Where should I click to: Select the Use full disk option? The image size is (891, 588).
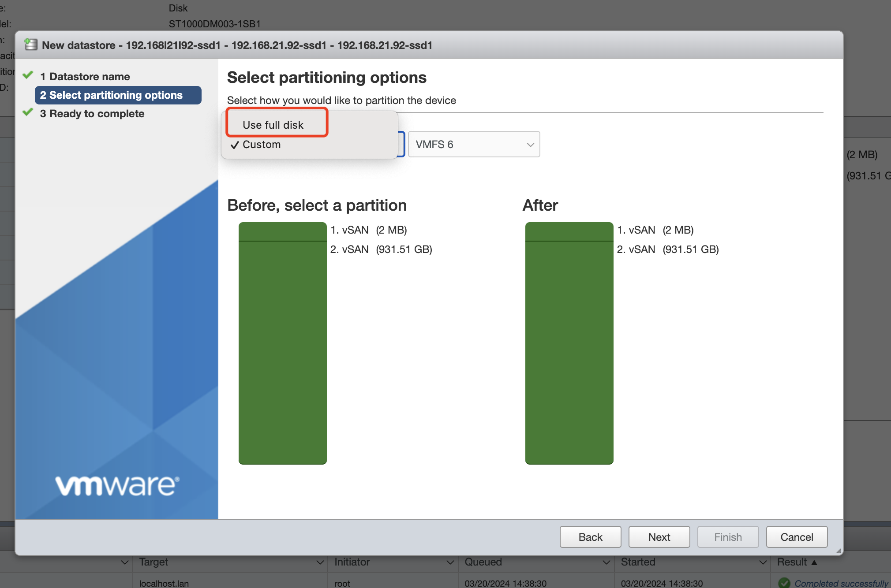[273, 125]
